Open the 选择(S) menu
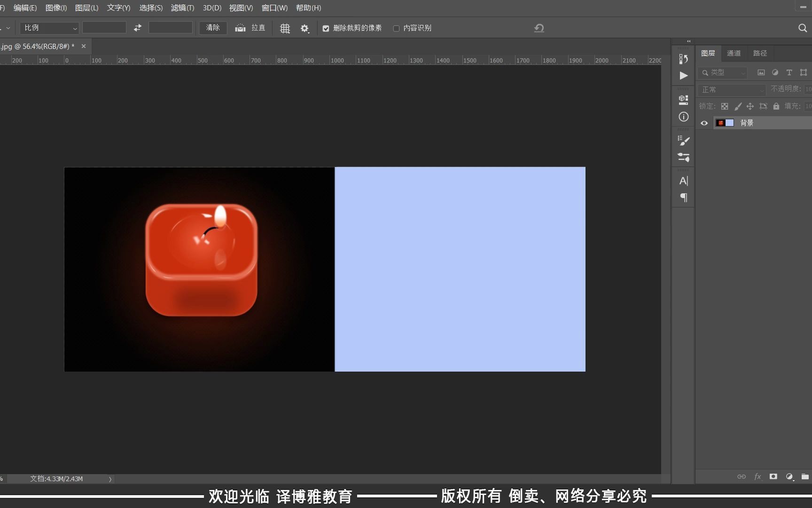The width and height of the screenshot is (812, 508). point(151,8)
